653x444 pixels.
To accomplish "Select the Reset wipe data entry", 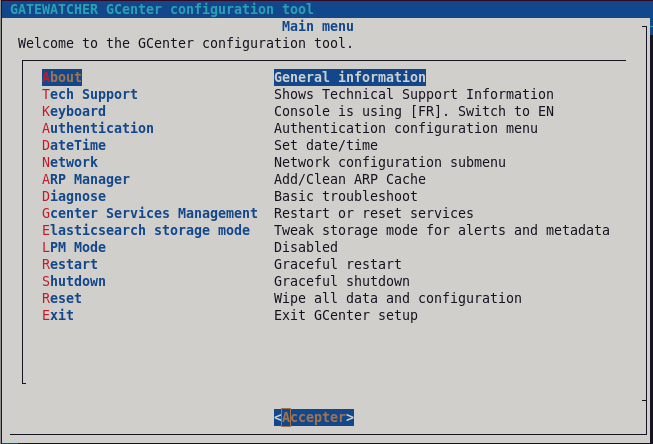I will tap(62, 299).
